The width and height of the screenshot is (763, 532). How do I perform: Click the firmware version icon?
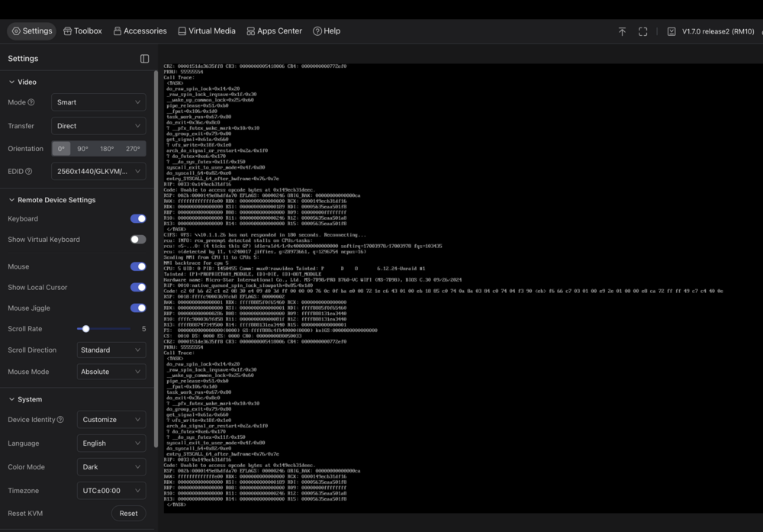coord(671,31)
